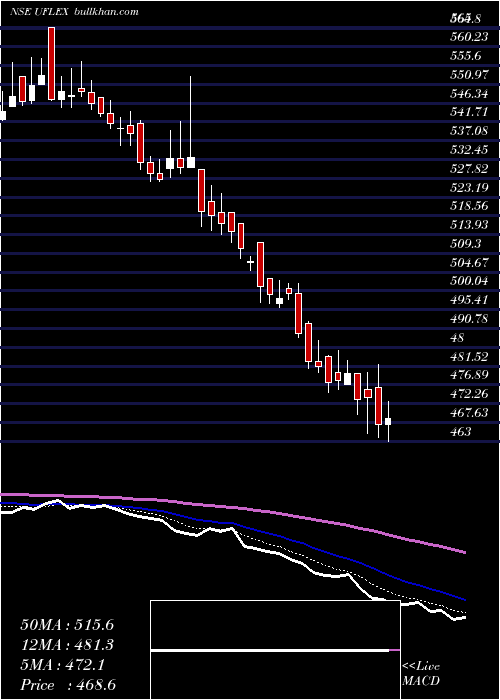The width and height of the screenshot is (500, 700).
Task: Click the 50MA : 515.6 readout
Action: 67,625
